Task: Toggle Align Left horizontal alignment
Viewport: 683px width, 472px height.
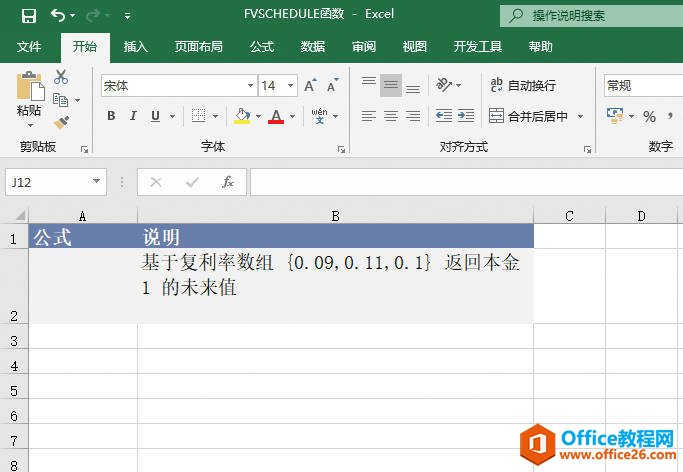Action: tap(369, 116)
